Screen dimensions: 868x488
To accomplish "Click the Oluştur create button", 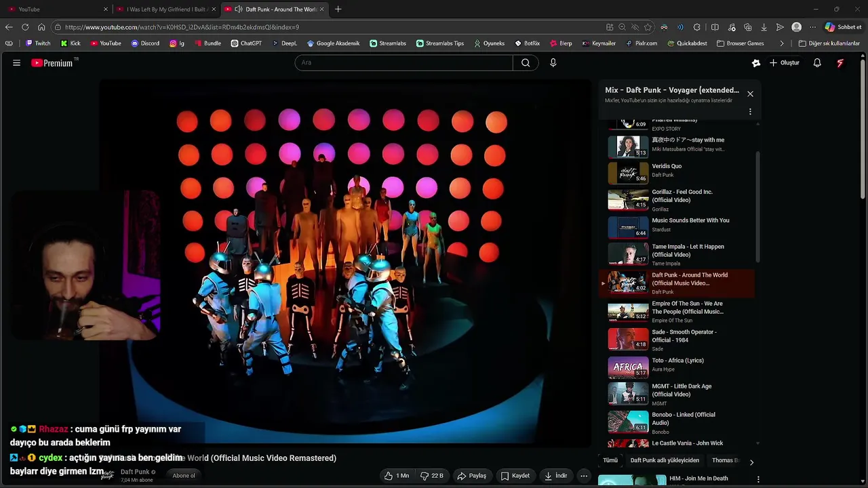I will coord(784,63).
